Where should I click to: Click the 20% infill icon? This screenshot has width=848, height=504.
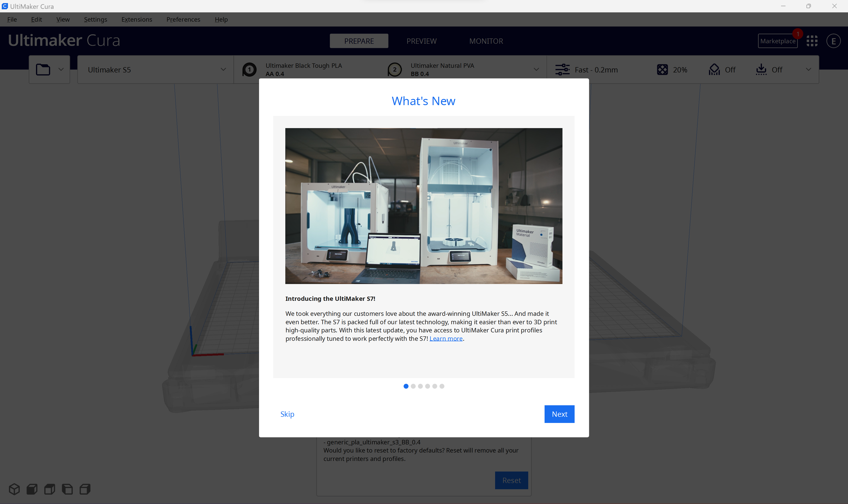point(662,70)
